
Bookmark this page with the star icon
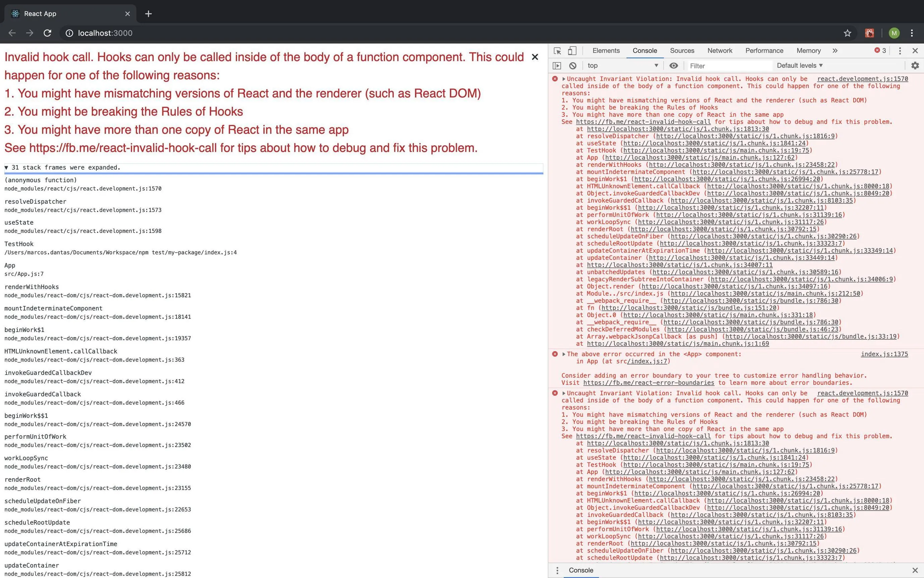pos(847,33)
